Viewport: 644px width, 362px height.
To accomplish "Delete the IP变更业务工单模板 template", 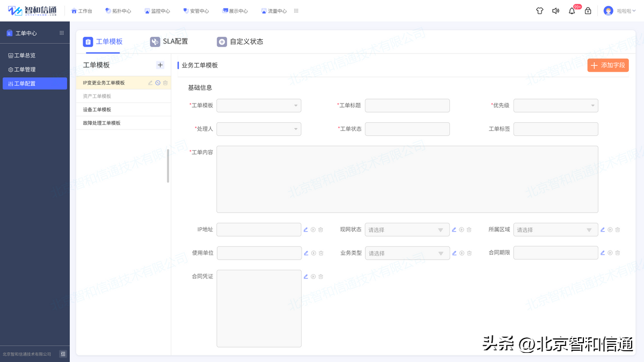I will point(165,83).
